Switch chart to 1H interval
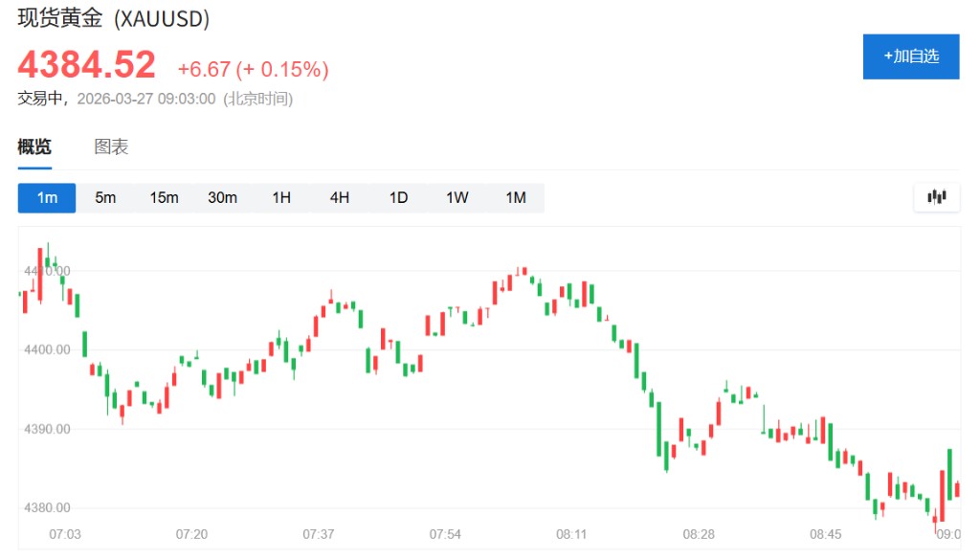Viewport: 980px width, 560px height. click(x=281, y=198)
